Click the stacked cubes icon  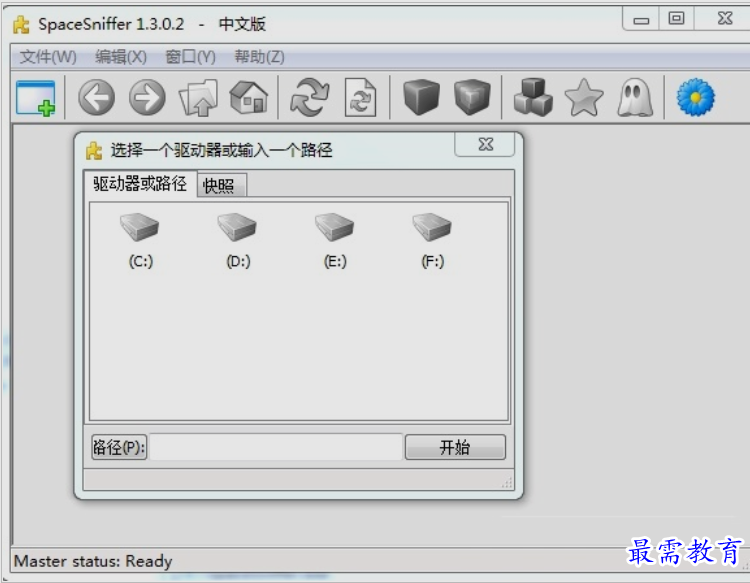coord(533,98)
